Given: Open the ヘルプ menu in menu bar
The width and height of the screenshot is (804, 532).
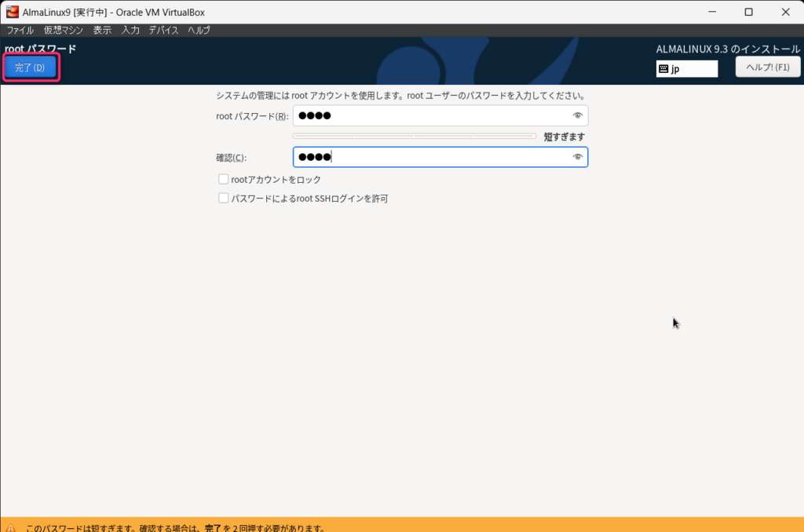Looking at the screenshot, I should [199, 31].
